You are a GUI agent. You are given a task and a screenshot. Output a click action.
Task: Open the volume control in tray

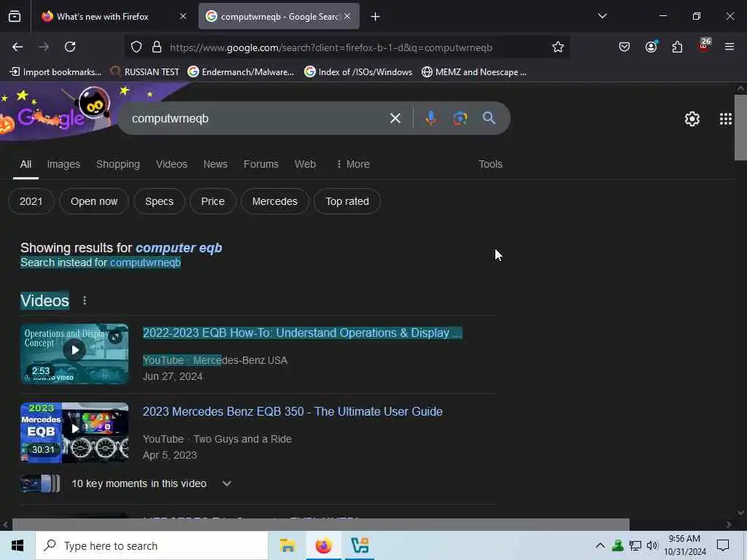pos(651,545)
